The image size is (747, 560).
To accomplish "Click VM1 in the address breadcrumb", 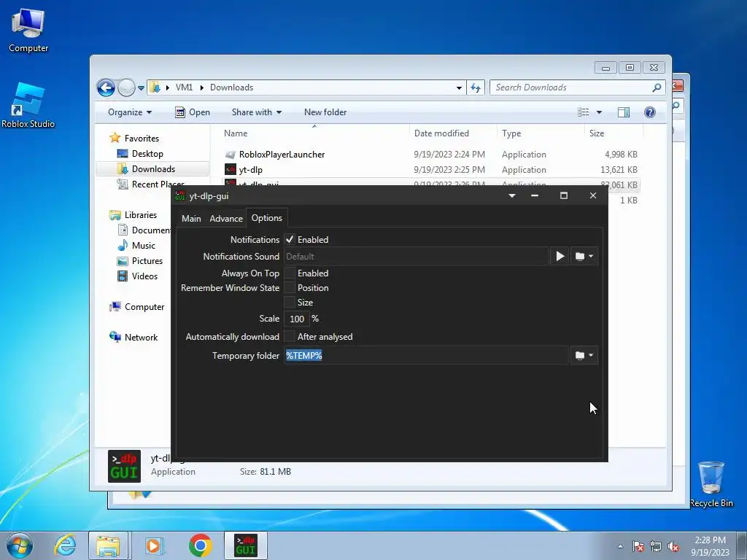I will coord(184,87).
